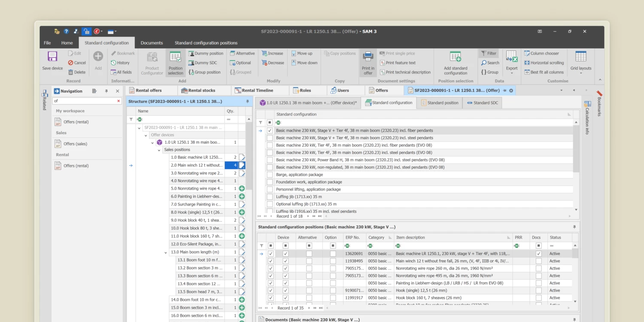Click the Export to Excel icon
644x322 pixels.
click(x=511, y=57)
